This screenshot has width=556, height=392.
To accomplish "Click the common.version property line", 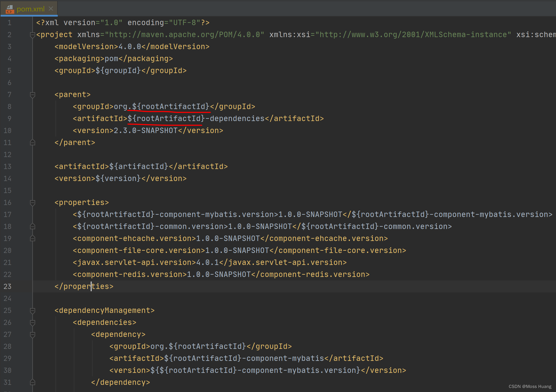I will click(262, 227).
